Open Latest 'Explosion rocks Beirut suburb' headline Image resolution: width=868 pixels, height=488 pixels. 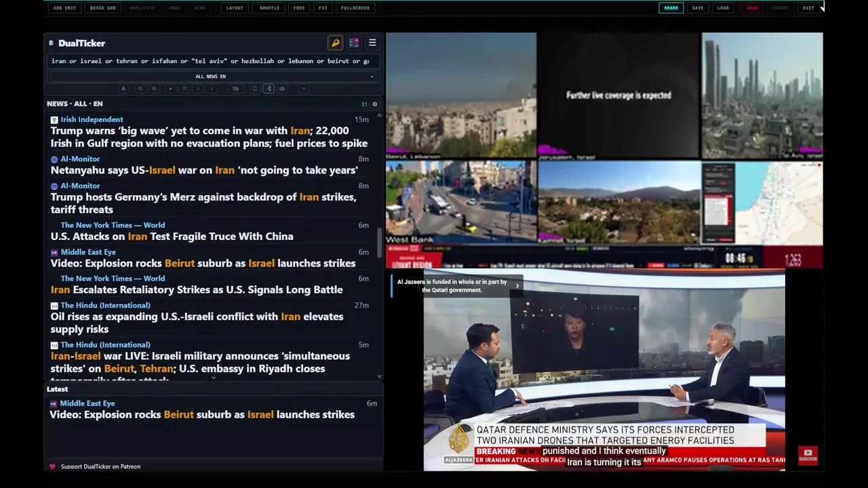(x=202, y=415)
